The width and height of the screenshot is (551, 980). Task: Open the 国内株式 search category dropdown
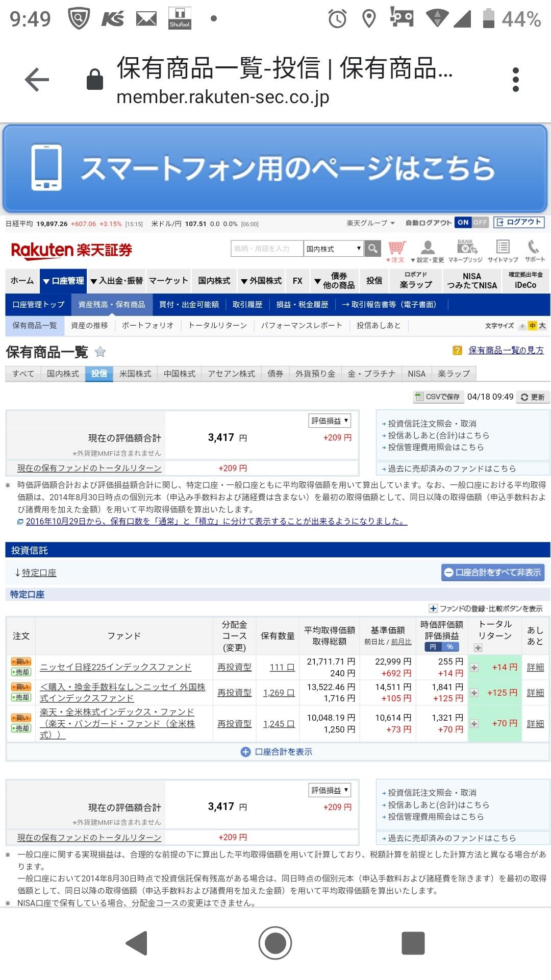coord(333,249)
